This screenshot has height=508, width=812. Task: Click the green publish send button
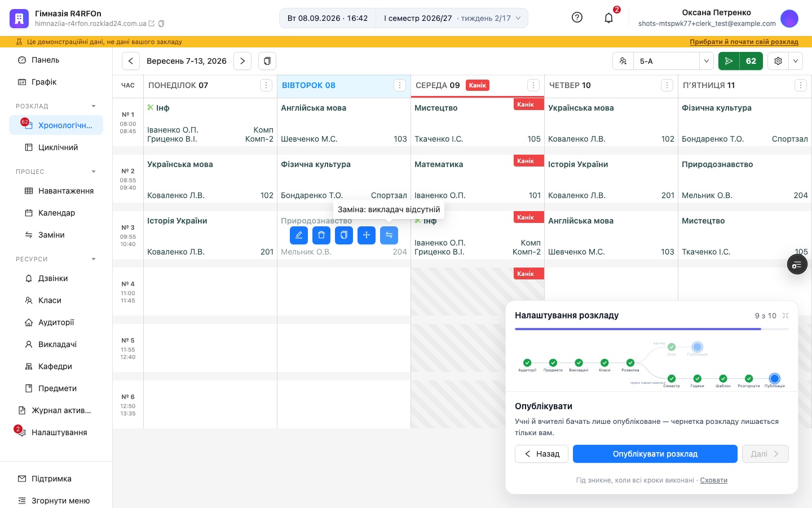click(x=729, y=61)
